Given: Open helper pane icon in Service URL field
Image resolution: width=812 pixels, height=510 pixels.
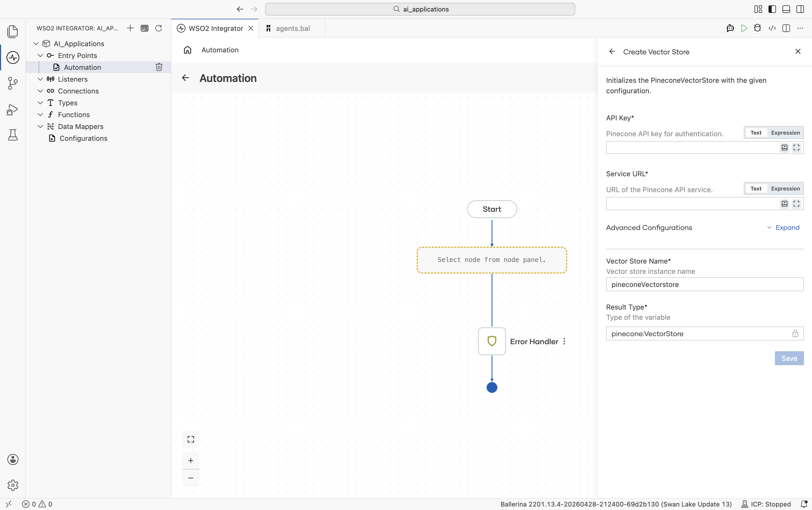Looking at the screenshot, I should pos(785,204).
